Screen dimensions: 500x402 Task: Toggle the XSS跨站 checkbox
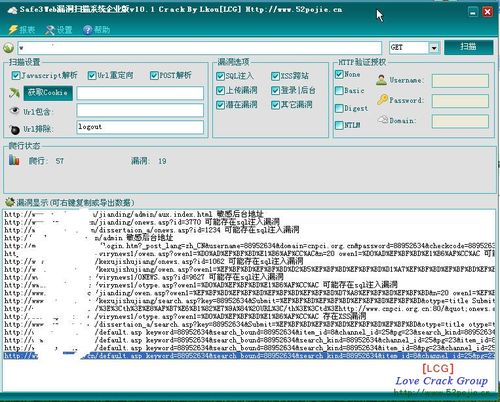pyautogui.click(x=275, y=76)
